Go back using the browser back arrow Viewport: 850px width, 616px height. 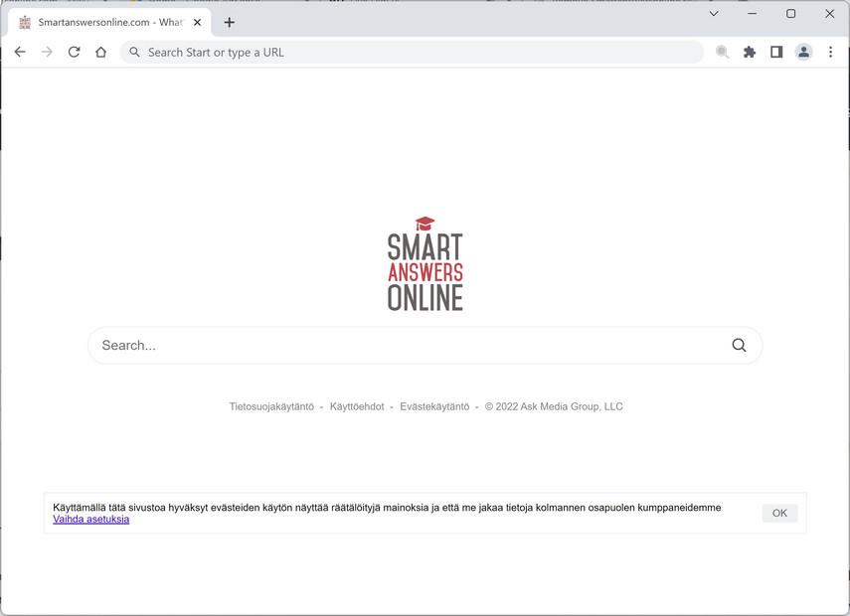[20, 52]
